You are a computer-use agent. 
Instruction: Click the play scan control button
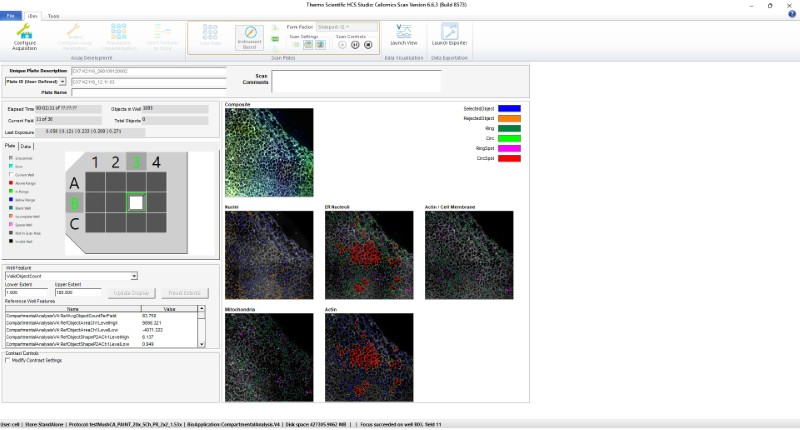[342, 44]
